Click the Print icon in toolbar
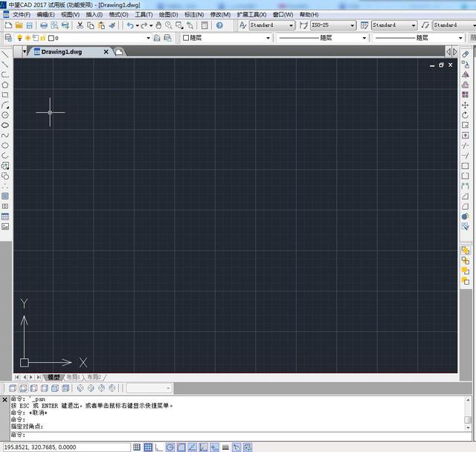The width and height of the screenshot is (476, 452). click(x=44, y=25)
